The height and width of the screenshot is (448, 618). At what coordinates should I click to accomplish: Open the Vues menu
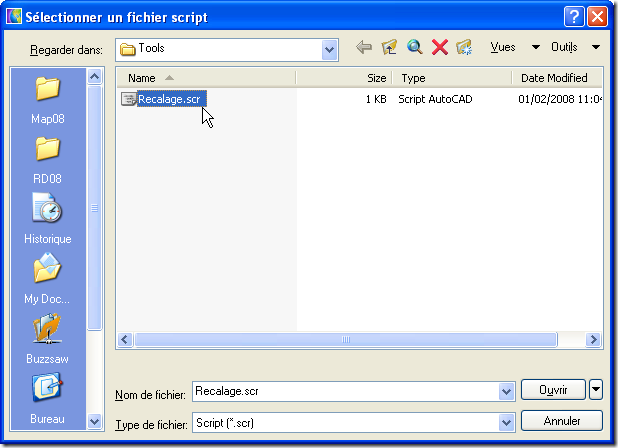(513, 48)
